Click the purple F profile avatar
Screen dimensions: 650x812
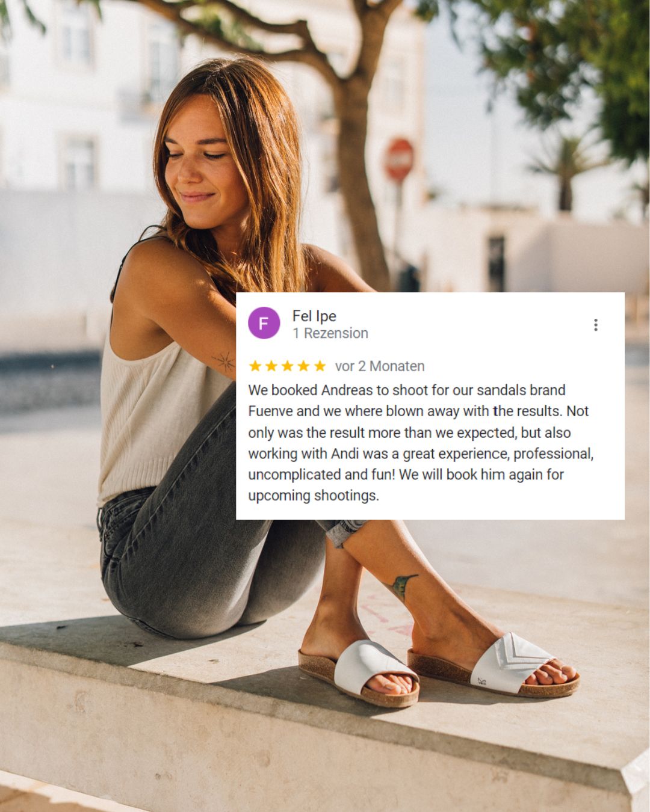[264, 323]
